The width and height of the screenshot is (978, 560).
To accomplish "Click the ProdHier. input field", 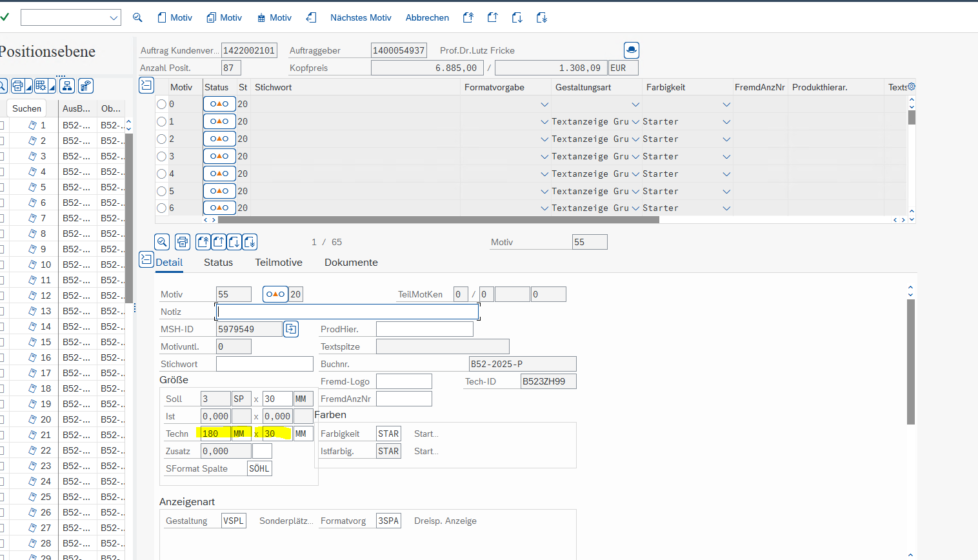I will coord(424,329).
